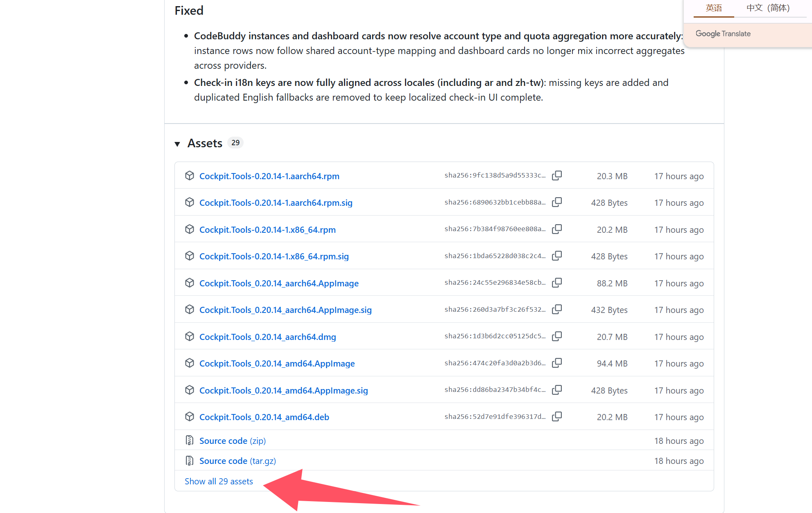Copy sha256 of aarch64.rpm asset
The height and width of the screenshot is (513, 812).
click(x=556, y=175)
